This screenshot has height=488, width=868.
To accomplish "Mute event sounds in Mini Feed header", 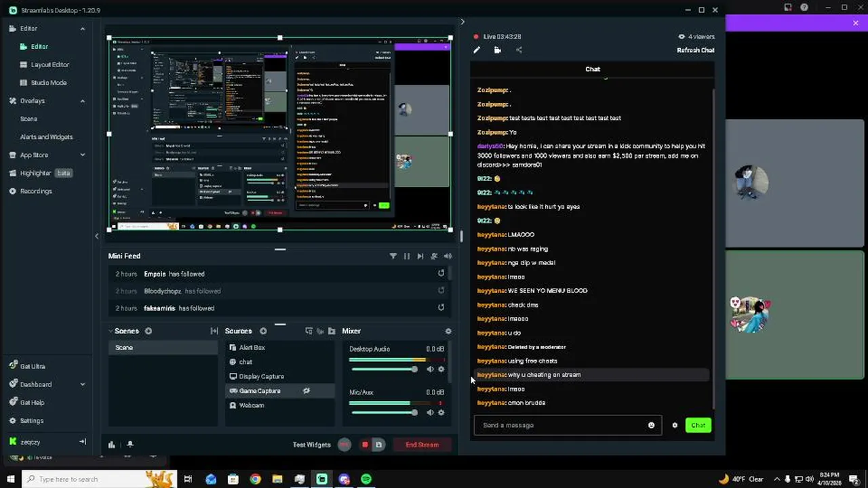I will click(448, 256).
